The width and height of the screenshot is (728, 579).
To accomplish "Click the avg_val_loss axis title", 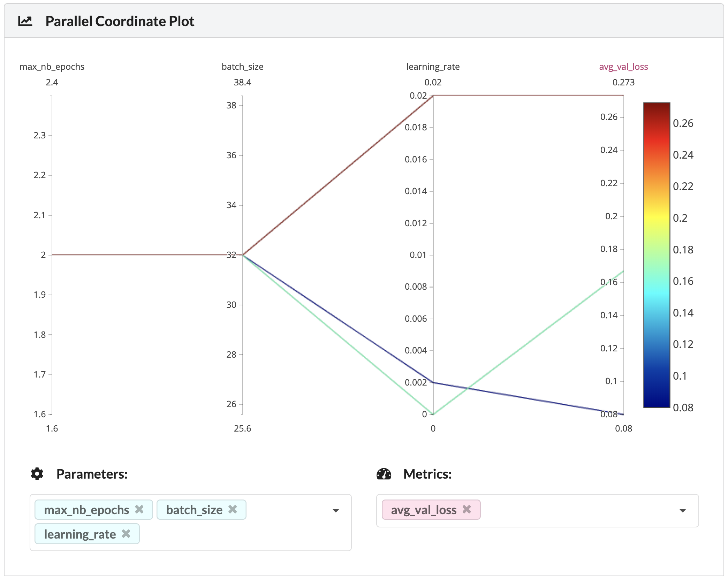I will point(623,67).
